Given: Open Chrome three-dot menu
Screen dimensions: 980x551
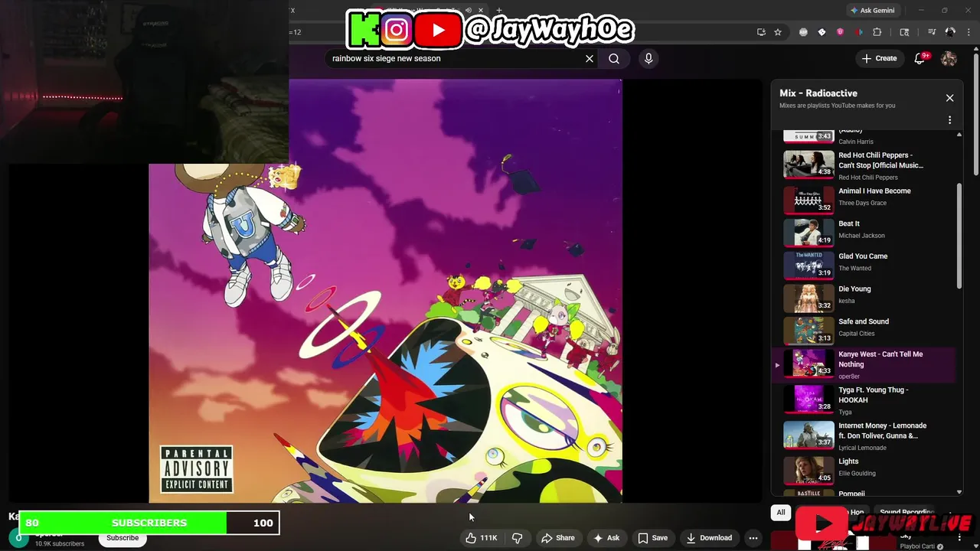Looking at the screenshot, I should 969,32.
